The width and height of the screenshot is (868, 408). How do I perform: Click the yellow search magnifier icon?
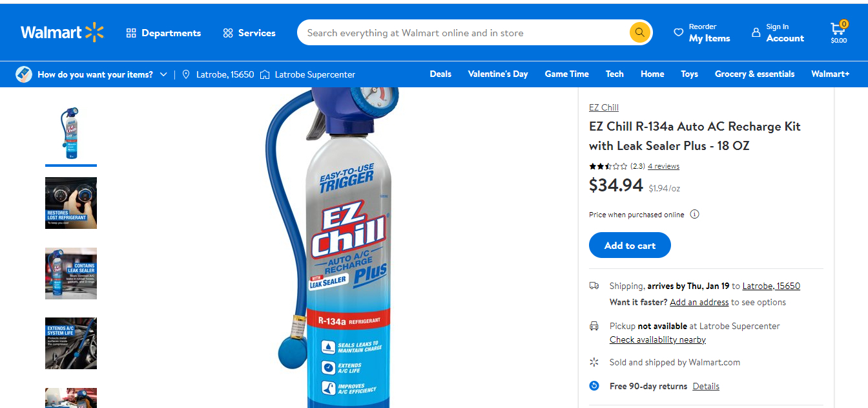pos(639,32)
